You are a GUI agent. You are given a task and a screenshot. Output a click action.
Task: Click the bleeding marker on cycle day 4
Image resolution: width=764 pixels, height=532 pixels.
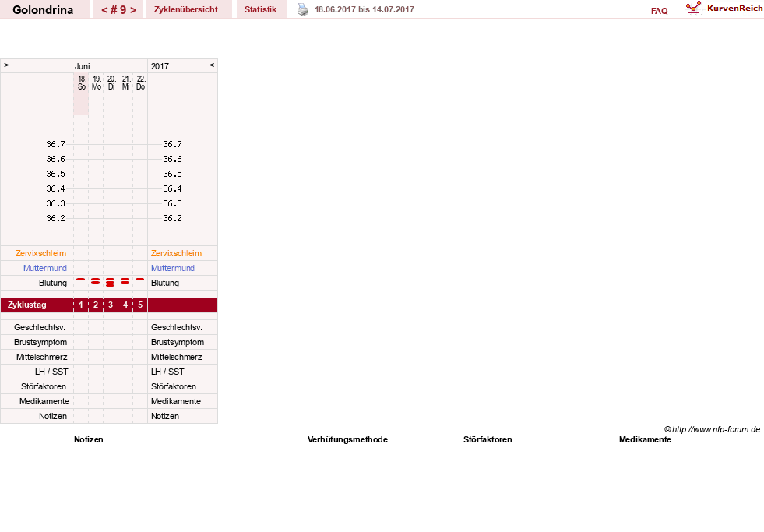[125, 281]
